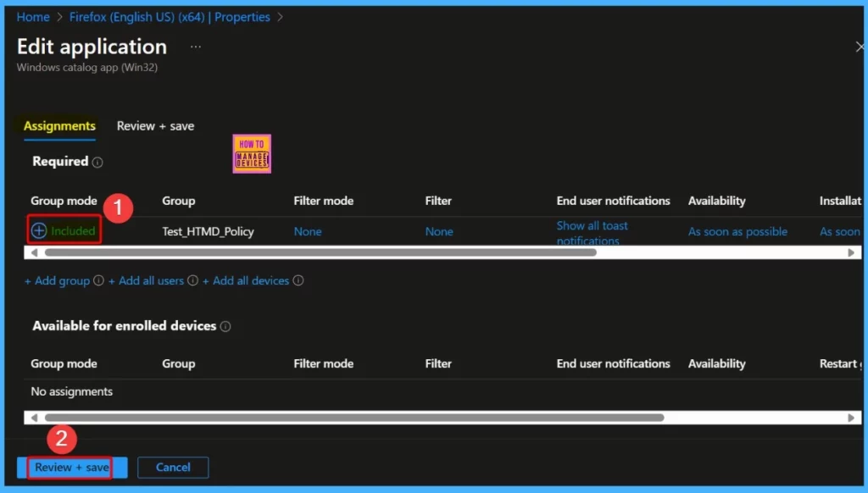Open Show all toast notifications setting
The height and width of the screenshot is (493, 868).
pos(592,233)
